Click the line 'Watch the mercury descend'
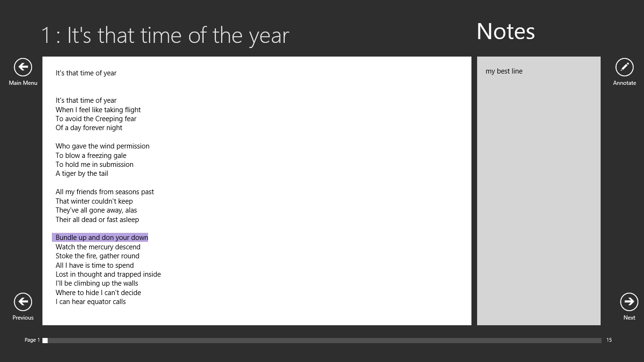Viewport: 644px width, 362px height. click(x=98, y=247)
